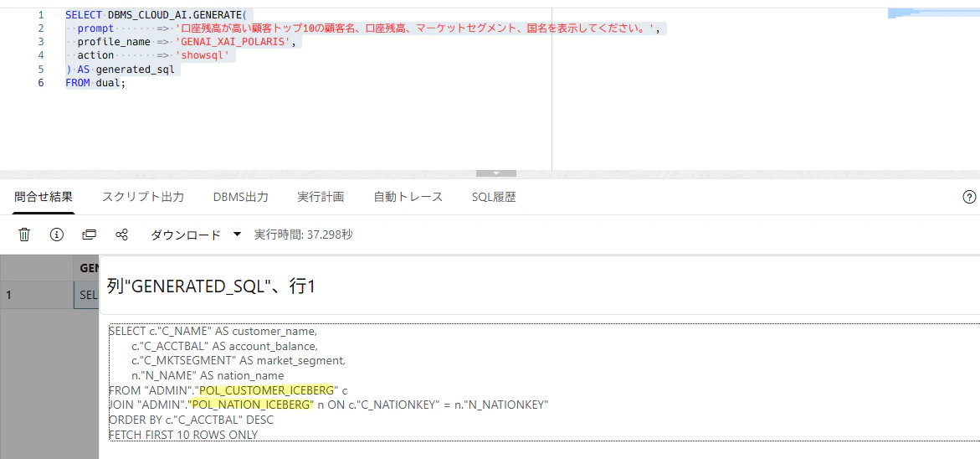Click the n."N_NAME" AS nation_name line
This screenshot has height=459, width=980.
click(x=208, y=376)
